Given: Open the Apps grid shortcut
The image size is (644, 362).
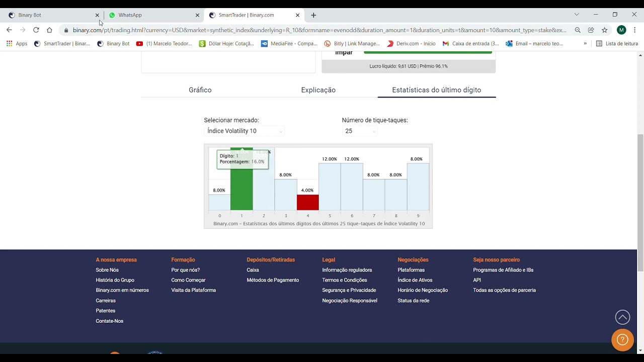Looking at the screenshot, I should click(17, 44).
